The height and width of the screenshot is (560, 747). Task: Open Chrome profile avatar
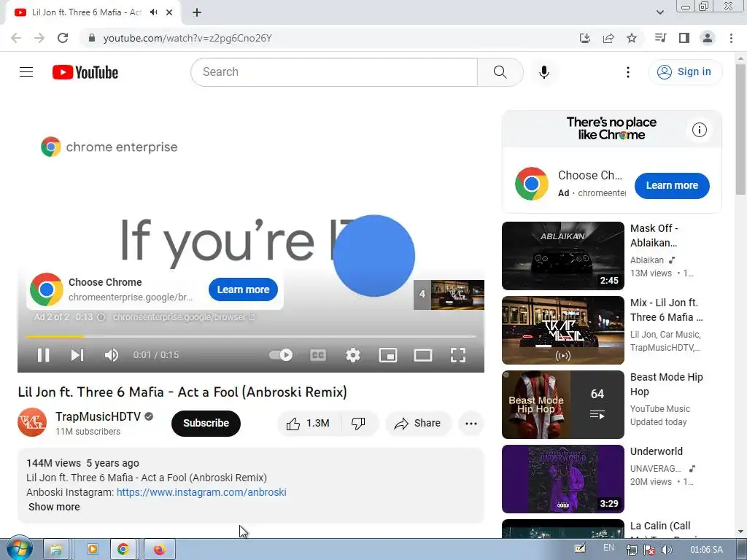(708, 38)
